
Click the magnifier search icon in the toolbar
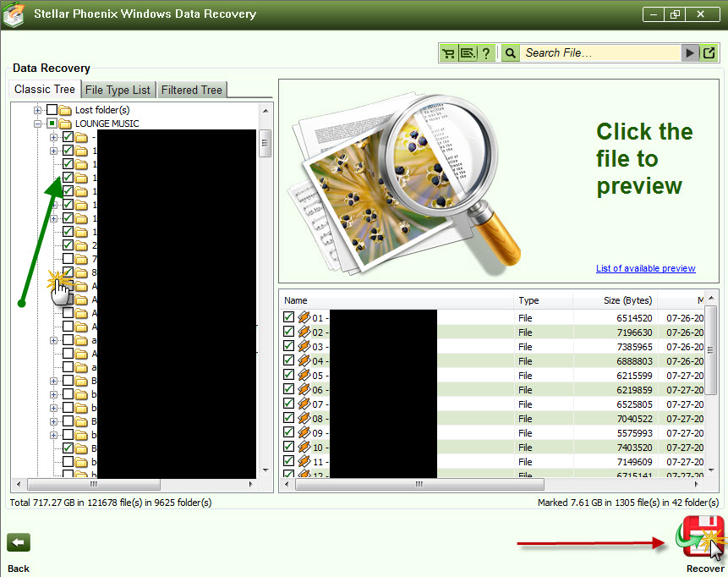click(510, 53)
